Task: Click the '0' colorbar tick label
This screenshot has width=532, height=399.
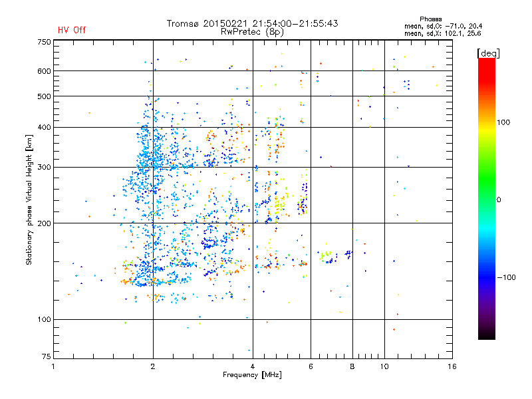Action: [499, 199]
